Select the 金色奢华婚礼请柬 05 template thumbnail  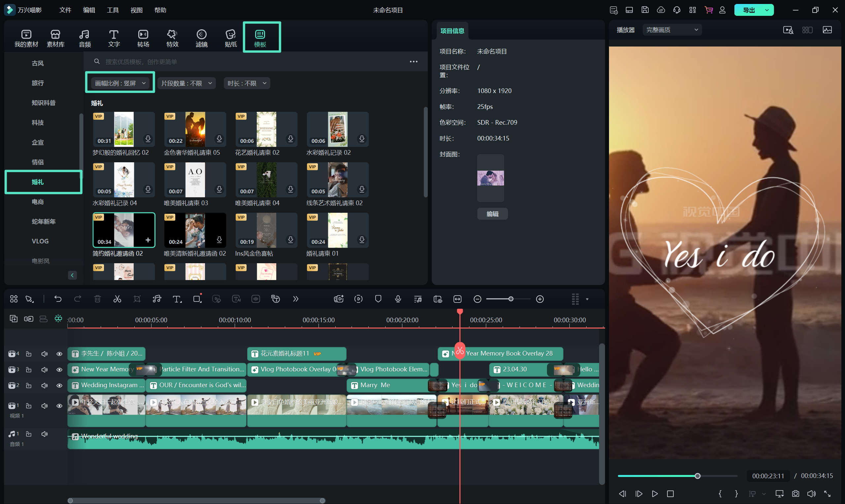point(195,129)
